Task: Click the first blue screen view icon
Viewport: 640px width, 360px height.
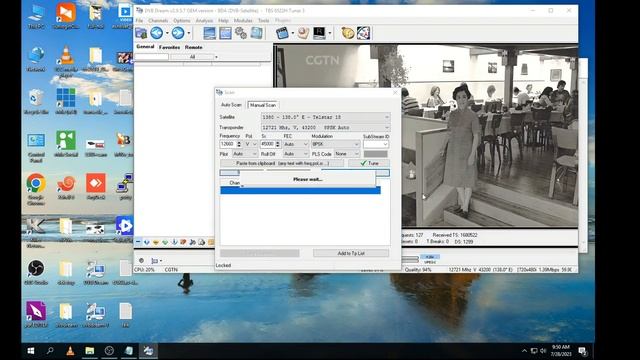Action: (209, 33)
